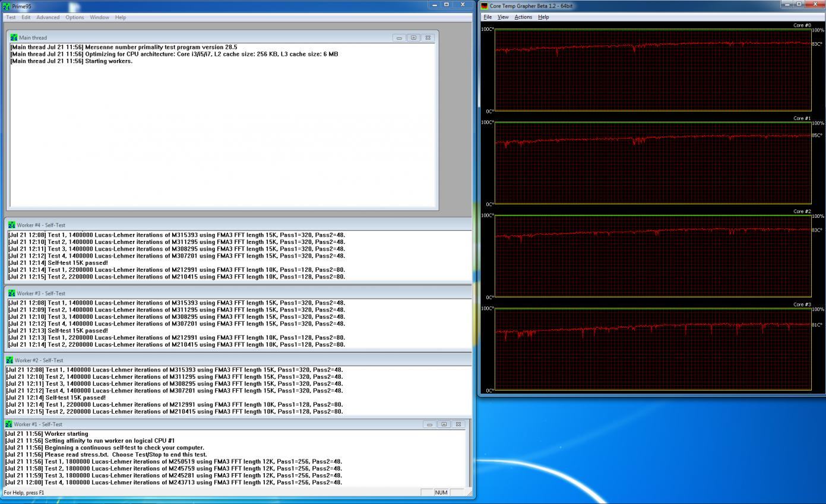Click the Core #0 label above first graph
Viewport: 826px width, 504px height.
click(802, 26)
